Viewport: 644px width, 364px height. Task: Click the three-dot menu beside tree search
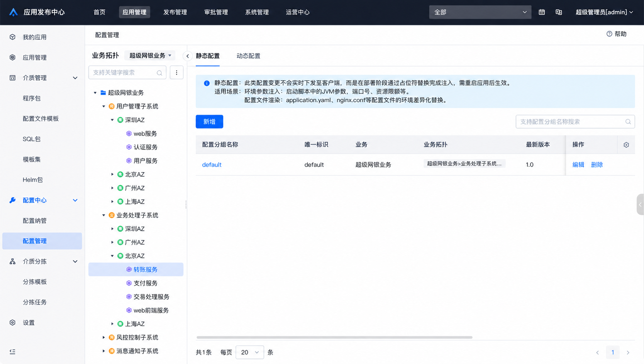176,73
